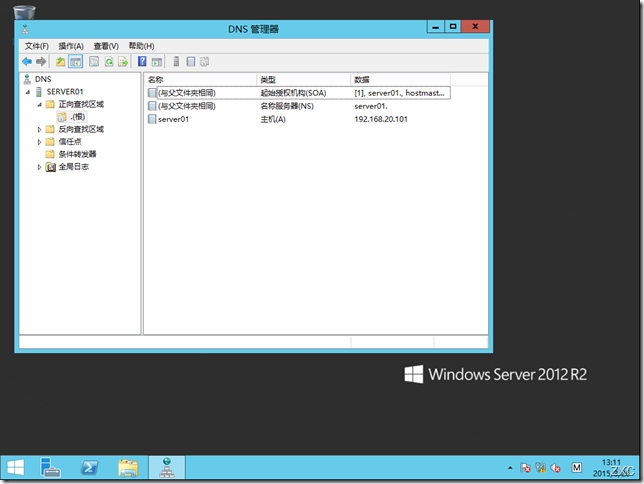
Task: Click the new server toolbar icon
Action: pos(176,62)
